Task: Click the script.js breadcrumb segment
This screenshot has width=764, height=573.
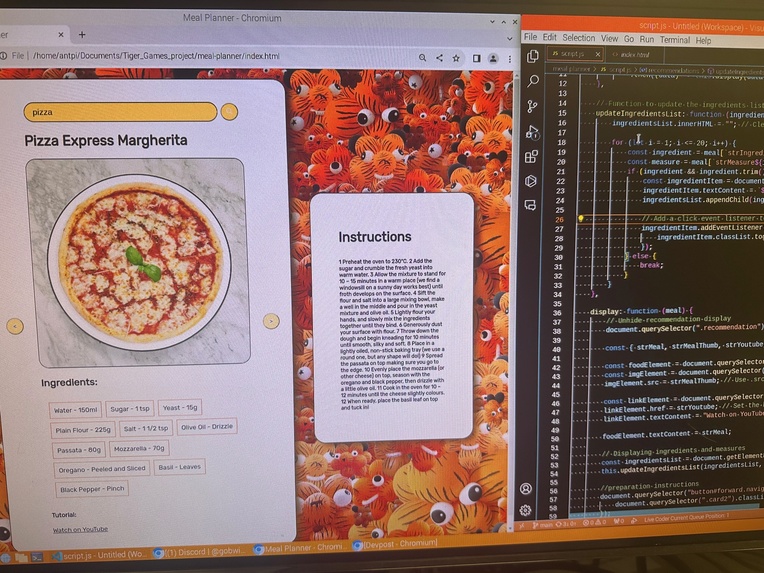Action: tap(617, 70)
